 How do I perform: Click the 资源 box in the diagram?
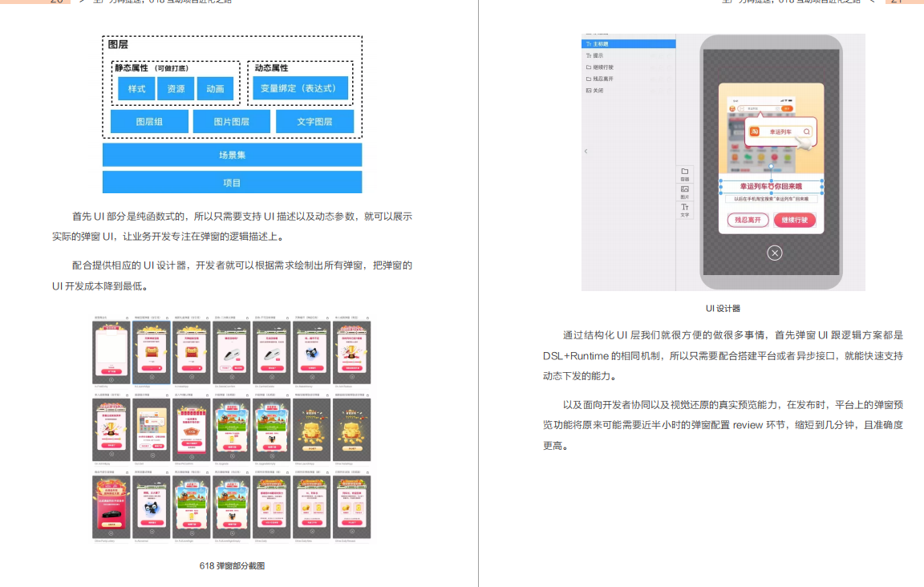click(176, 88)
